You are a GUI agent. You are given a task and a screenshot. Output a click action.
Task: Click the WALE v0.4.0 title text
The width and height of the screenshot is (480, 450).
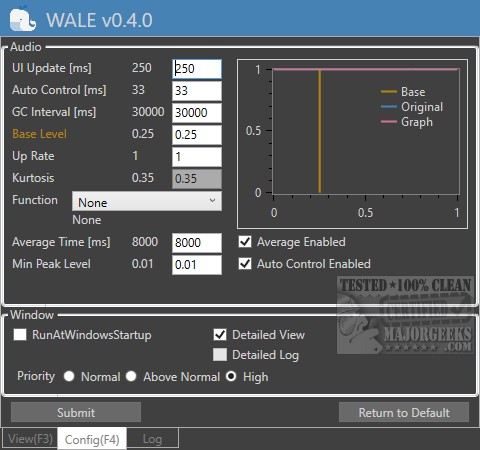coord(99,20)
